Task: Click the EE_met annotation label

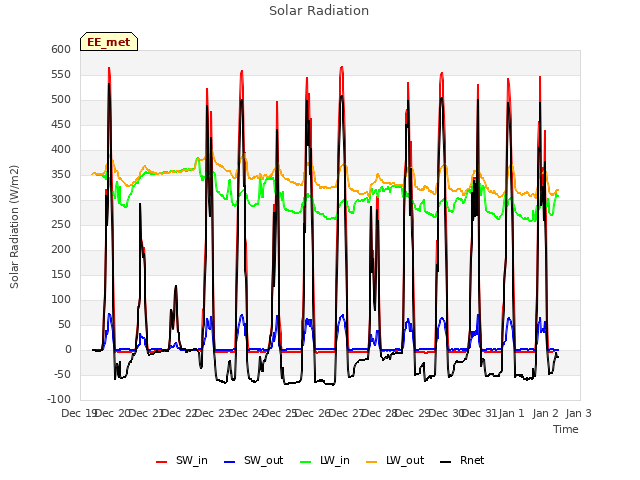Action: (109, 42)
